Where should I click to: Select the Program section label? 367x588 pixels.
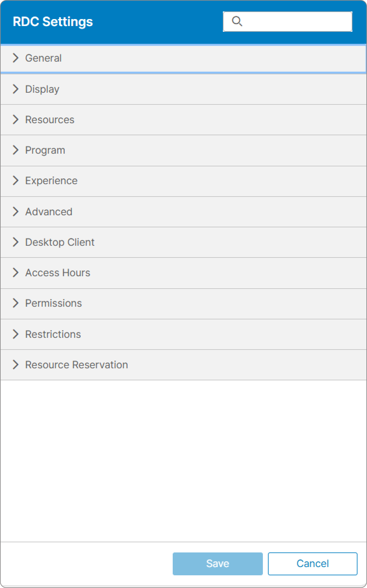click(45, 150)
